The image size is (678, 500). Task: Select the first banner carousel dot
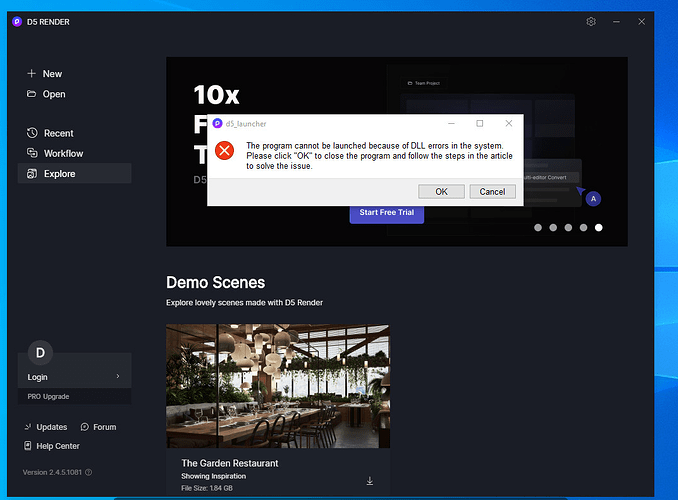coord(538,228)
